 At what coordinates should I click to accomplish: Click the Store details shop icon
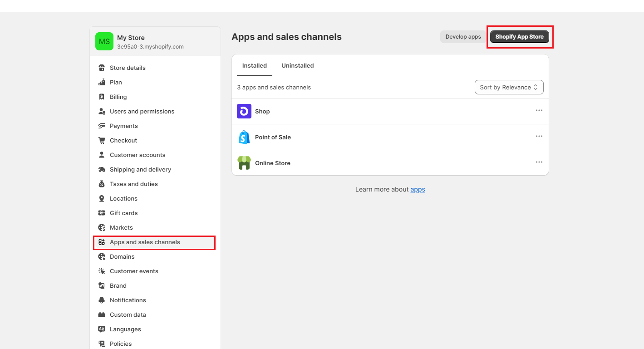(x=102, y=68)
